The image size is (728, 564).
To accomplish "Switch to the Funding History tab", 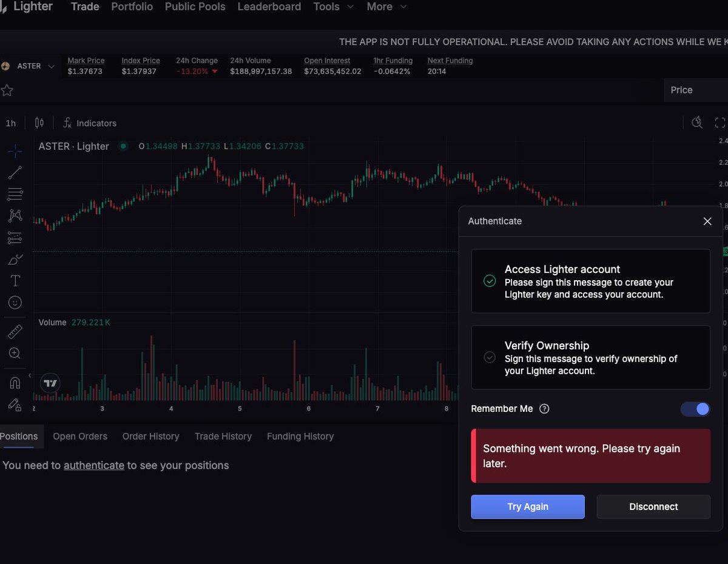I will (x=300, y=436).
